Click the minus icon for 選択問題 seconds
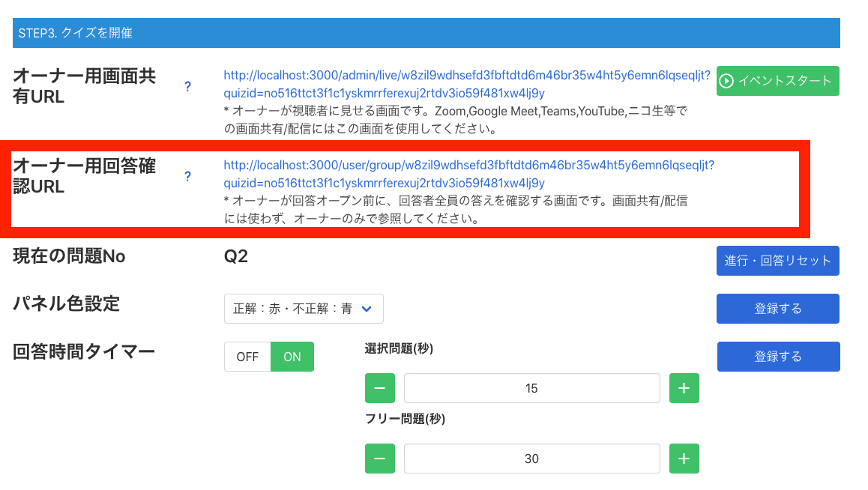Viewport: 868px width, 490px height. click(x=380, y=388)
